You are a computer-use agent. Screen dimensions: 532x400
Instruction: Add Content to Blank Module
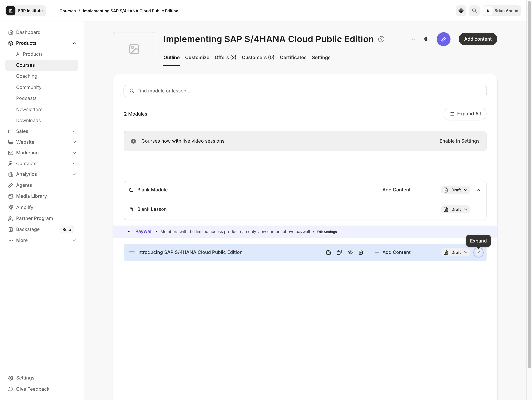click(392, 190)
